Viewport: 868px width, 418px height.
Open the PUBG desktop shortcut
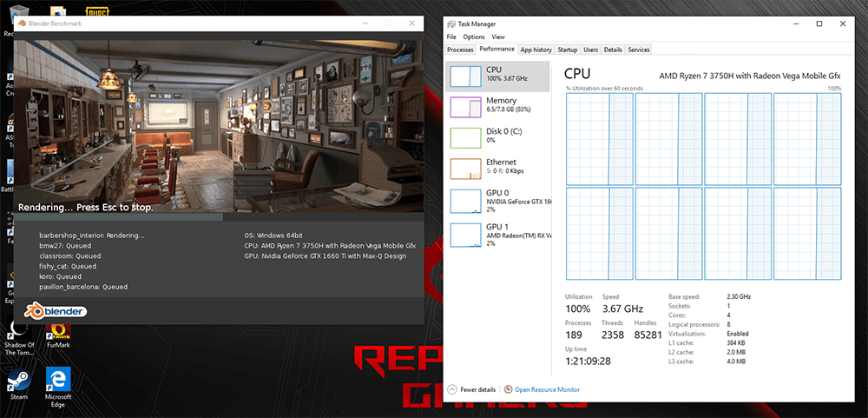click(96, 10)
